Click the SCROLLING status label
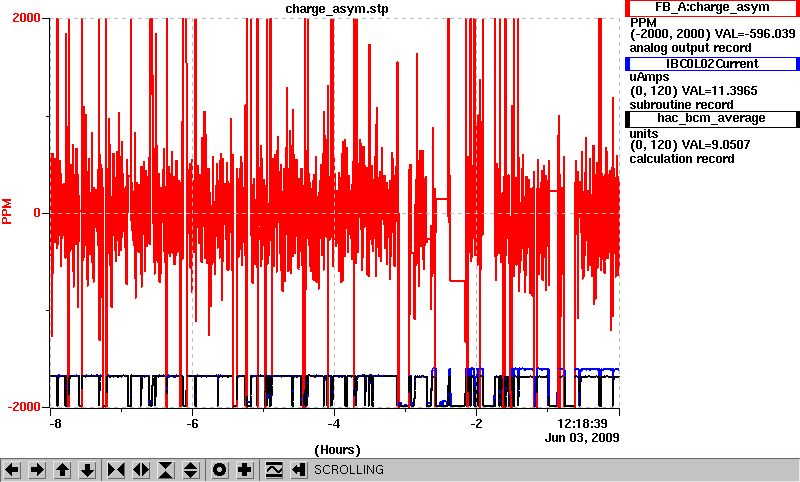Screen dimensions: 800x482 [348, 470]
